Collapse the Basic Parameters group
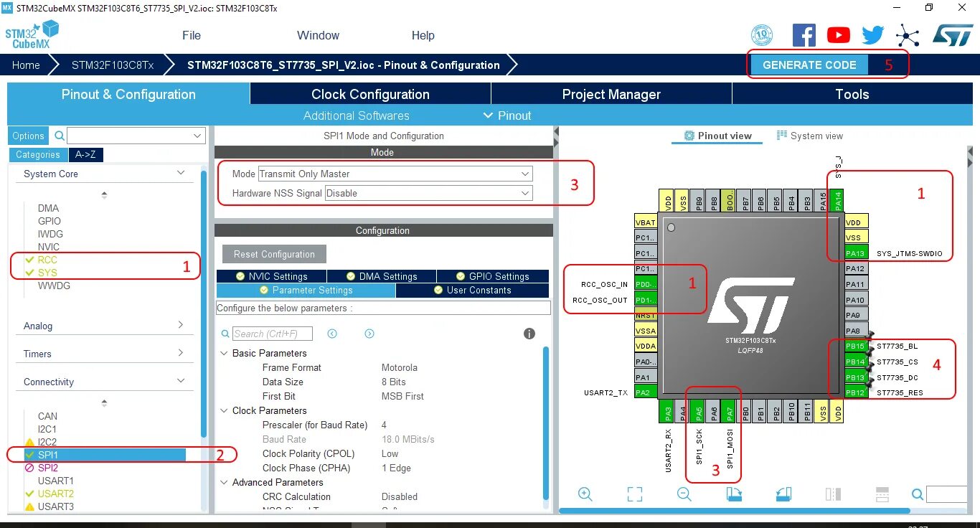The image size is (980, 528). 225,353
